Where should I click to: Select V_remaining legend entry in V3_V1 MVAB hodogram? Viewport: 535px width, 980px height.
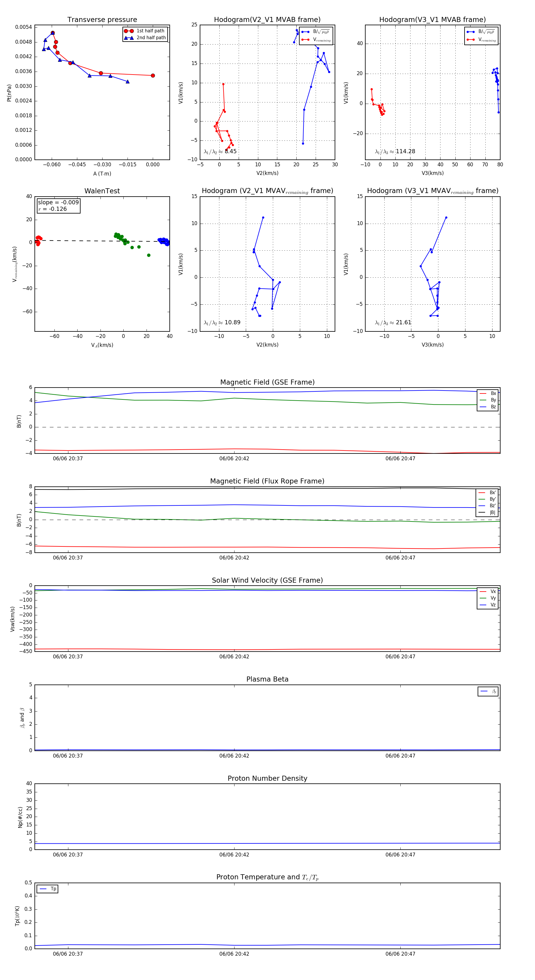(x=481, y=39)
